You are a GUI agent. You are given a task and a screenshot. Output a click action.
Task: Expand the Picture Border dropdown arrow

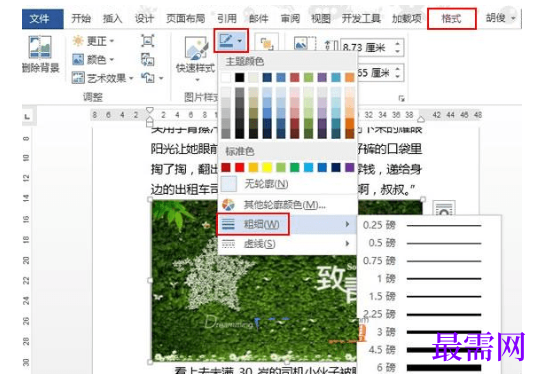click(x=240, y=41)
